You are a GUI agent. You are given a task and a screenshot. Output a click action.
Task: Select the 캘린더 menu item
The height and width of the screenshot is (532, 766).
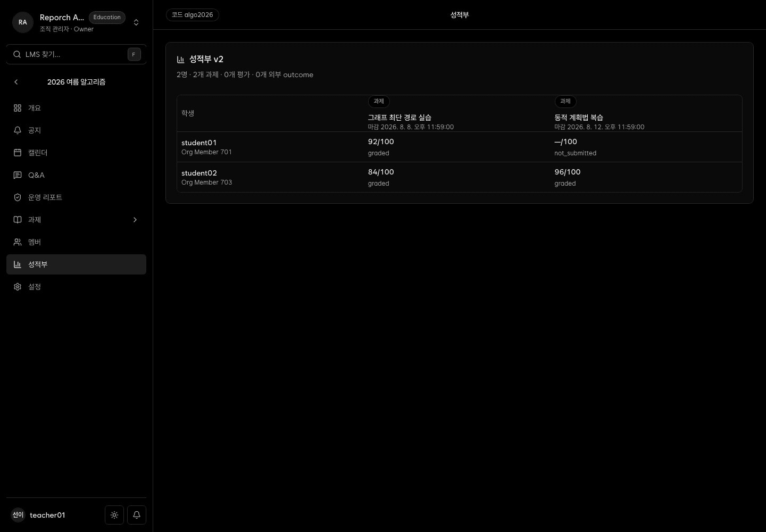[x=76, y=153]
